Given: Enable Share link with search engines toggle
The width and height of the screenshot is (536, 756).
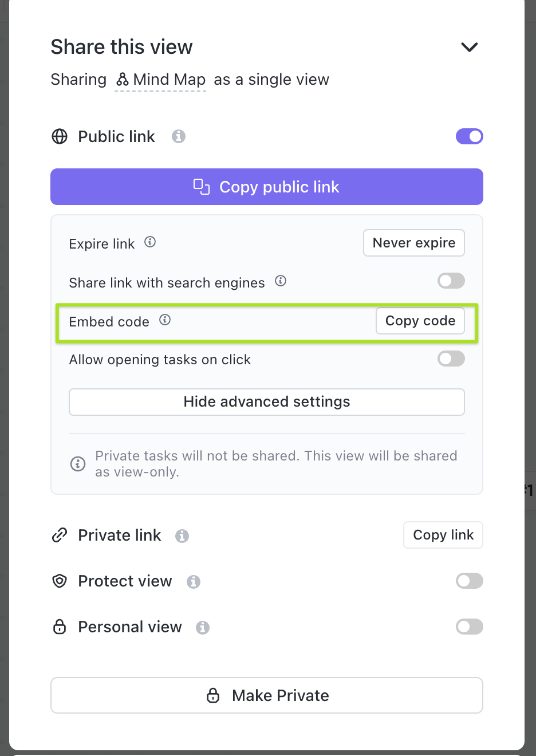Looking at the screenshot, I should click(x=451, y=281).
